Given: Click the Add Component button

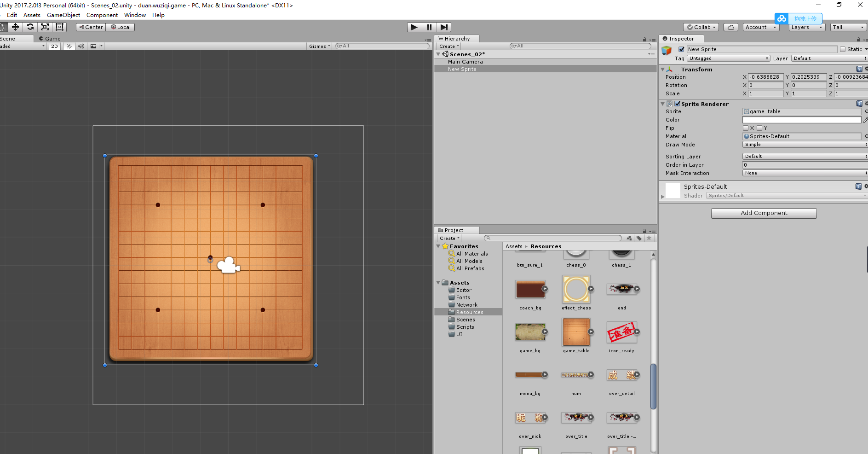Looking at the screenshot, I should pos(764,213).
